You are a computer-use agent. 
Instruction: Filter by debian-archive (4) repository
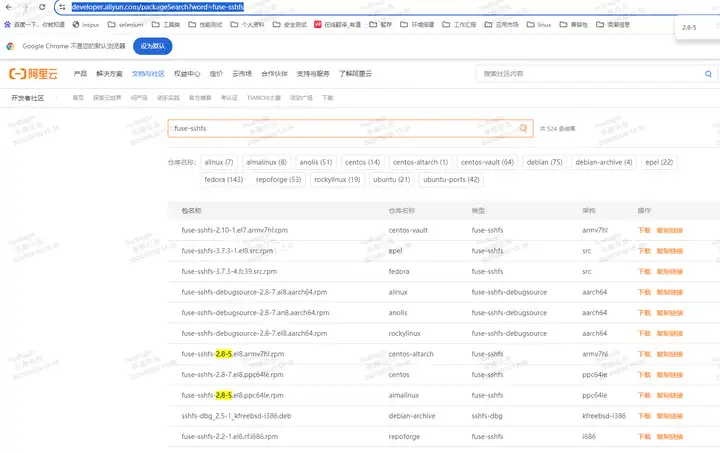[604, 162]
